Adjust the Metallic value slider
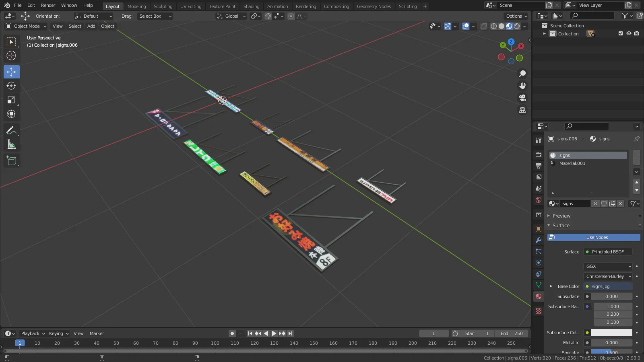This screenshot has width=644, height=362. click(612, 343)
